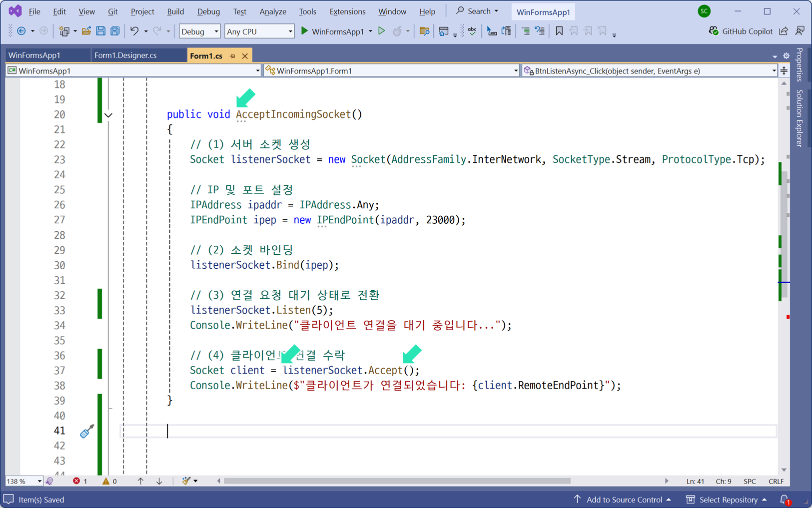Go to previous issue with the up arrow
812x508 pixels.
coord(140,481)
